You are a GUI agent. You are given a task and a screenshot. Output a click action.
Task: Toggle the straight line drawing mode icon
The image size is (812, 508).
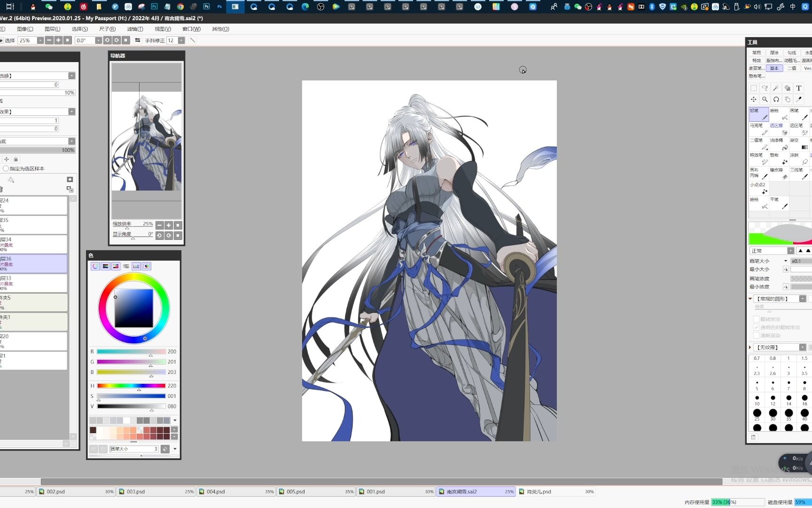click(193, 40)
